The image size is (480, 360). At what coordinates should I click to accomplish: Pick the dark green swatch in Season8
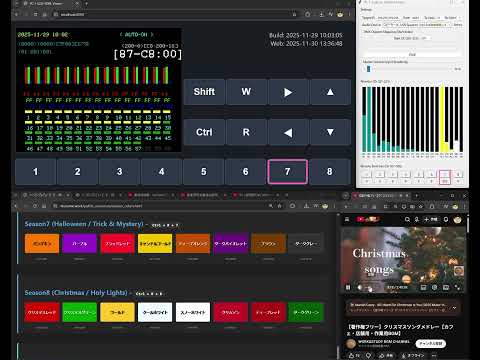click(x=306, y=312)
